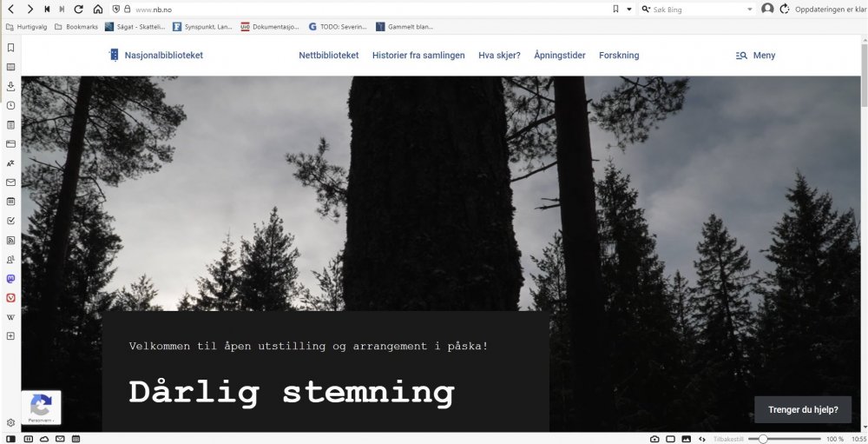Expand the address bar history dropdown

click(629, 9)
